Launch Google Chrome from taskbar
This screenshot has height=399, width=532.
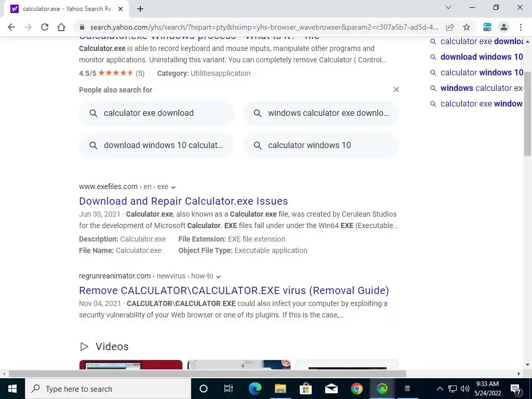point(356,389)
